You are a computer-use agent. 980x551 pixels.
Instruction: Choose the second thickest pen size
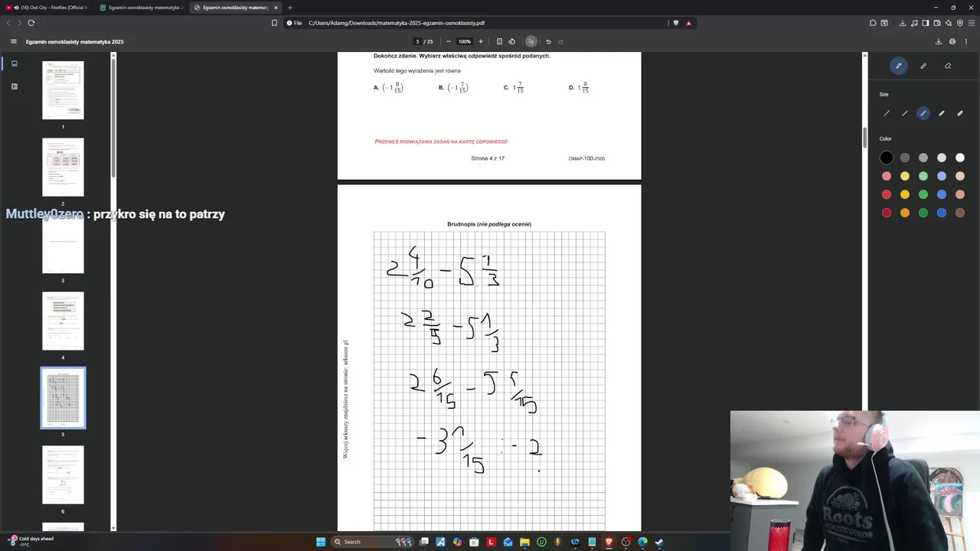pyautogui.click(x=942, y=113)
